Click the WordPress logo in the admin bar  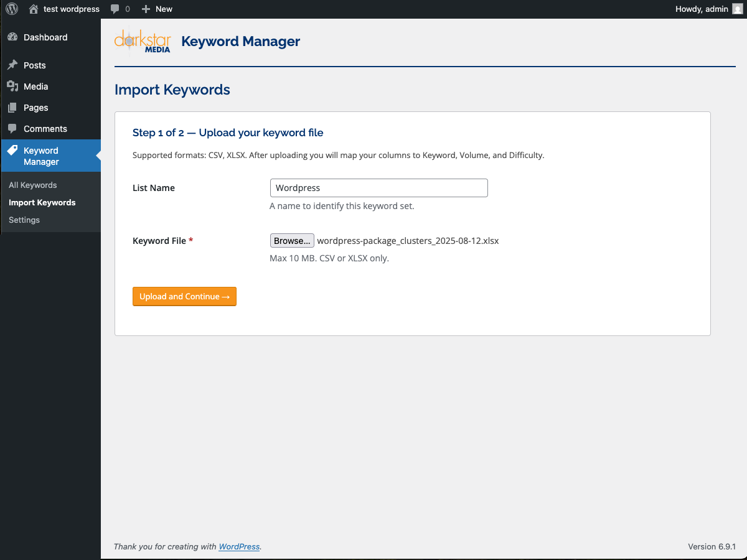[x=11, y=9]
